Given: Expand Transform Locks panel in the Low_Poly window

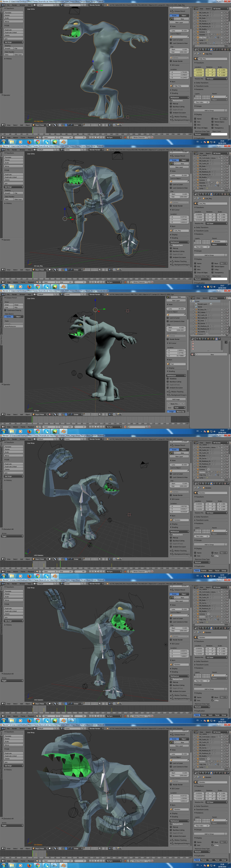Looking at the screenshot, I should coord(202,231).
